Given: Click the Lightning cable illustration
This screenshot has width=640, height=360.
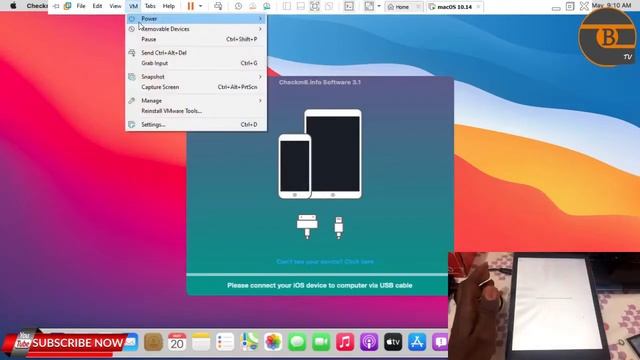Looking at the screenshot, I should [338, 227].
